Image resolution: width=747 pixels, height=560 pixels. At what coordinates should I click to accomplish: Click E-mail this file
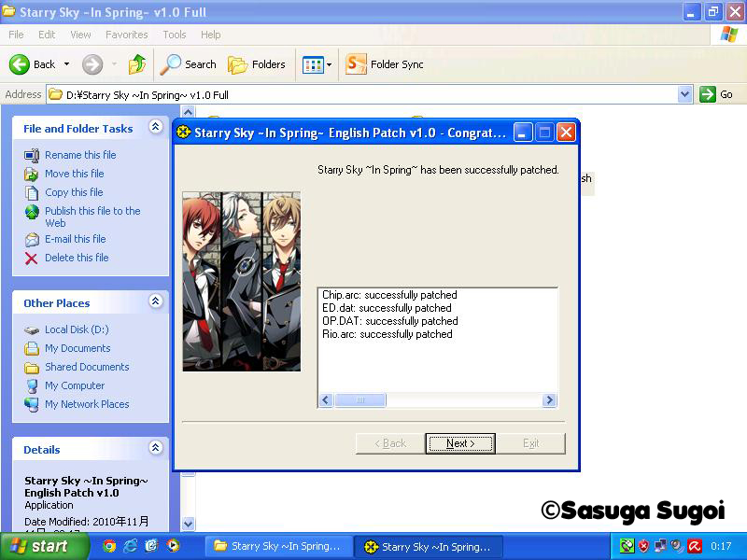click(76, 239)
